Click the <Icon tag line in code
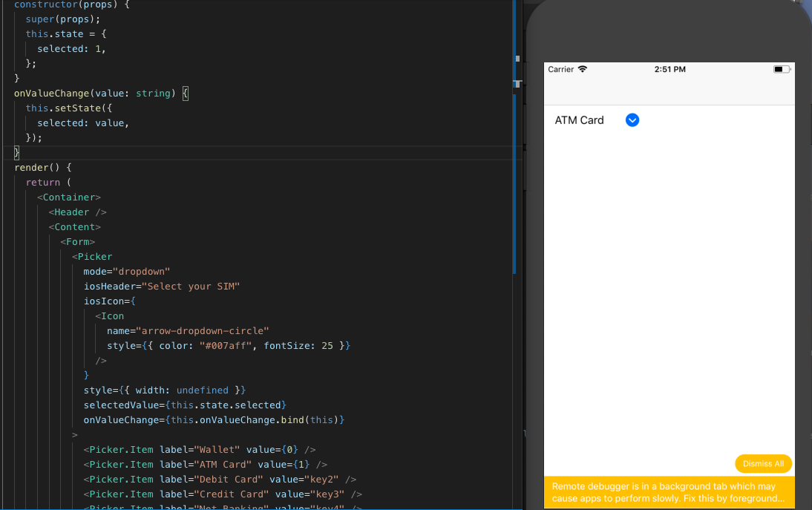 (x=109, y=316)
